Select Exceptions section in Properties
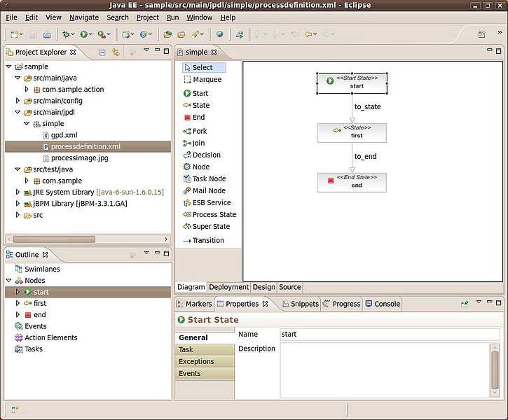 pyautogui.click(x=205, y=362)
